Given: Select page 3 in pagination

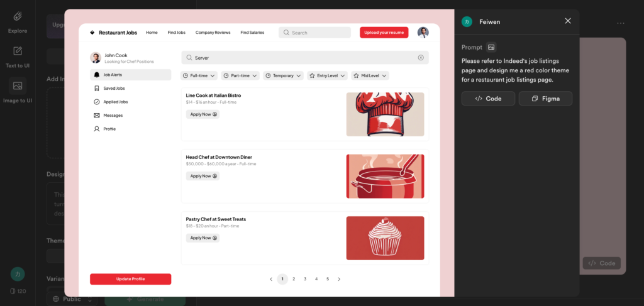Looking at the screenshot, I should pos(305,280).
